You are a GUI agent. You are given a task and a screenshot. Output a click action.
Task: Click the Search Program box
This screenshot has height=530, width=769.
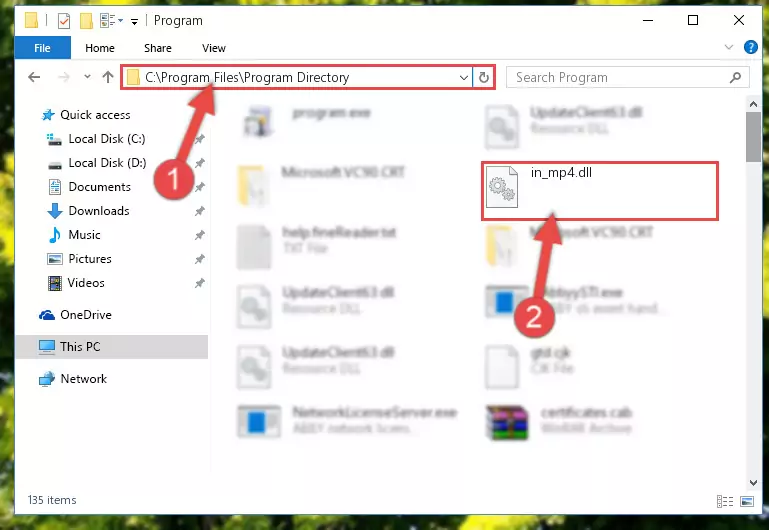pyautogui.click(x=627, y=77)
